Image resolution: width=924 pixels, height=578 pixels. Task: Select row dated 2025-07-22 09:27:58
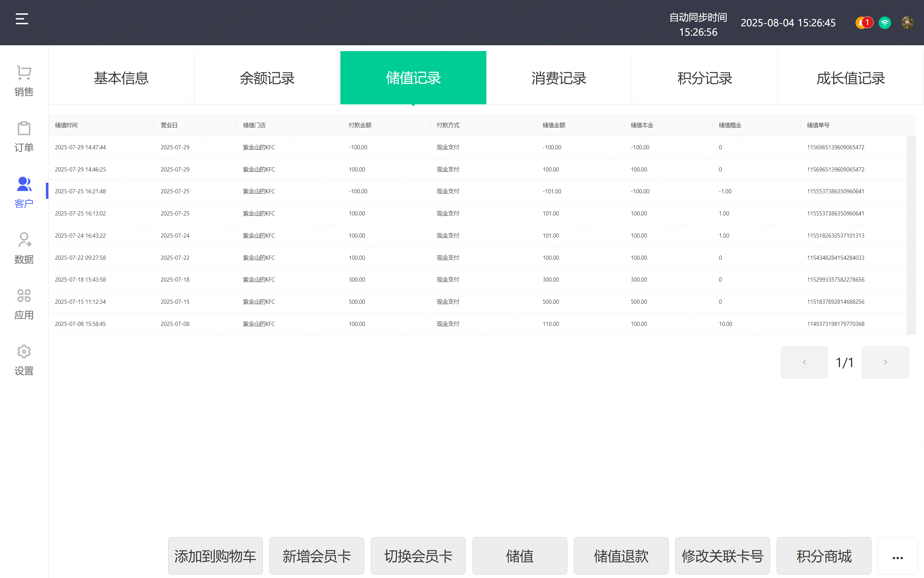point(477,258)
